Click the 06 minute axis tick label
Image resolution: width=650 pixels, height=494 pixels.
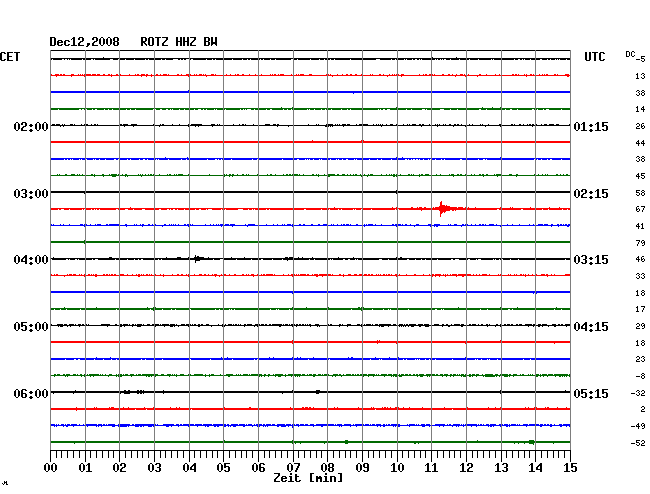(x=258, y=468)
